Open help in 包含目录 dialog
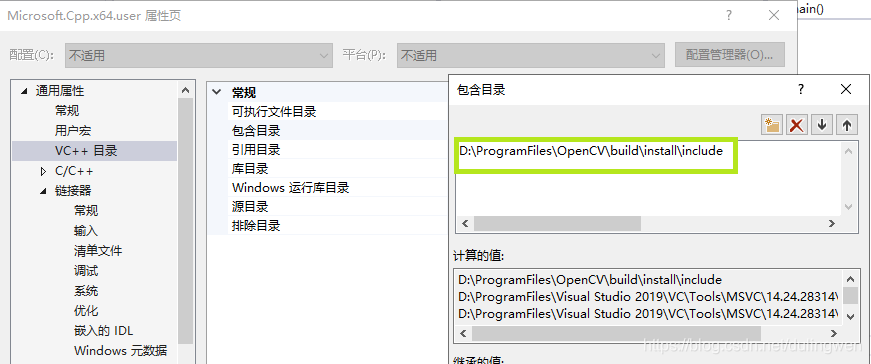This screenshot has width=871, height=364. [801, 89]
